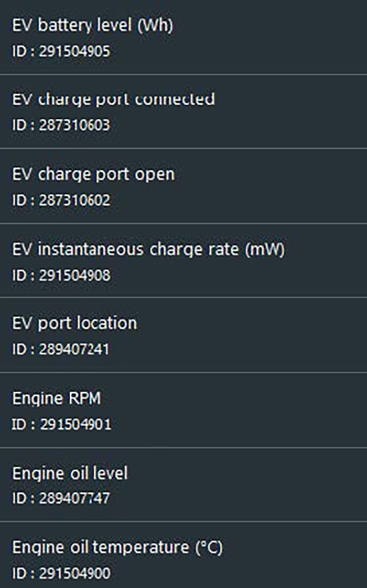Open Engine oil temperature (°C) item
Viewport: 367px width, 588px height.
pyautogui.click(x=183, y=559)
